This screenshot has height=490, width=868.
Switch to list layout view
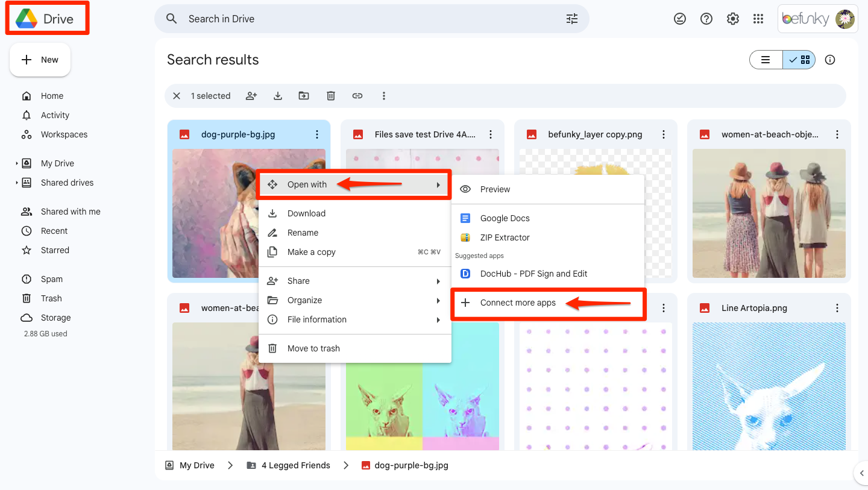(x=766, y=60)
